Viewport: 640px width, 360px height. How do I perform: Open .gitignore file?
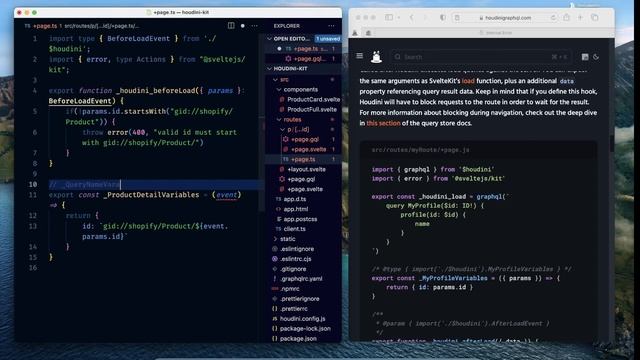click(303, 269)
